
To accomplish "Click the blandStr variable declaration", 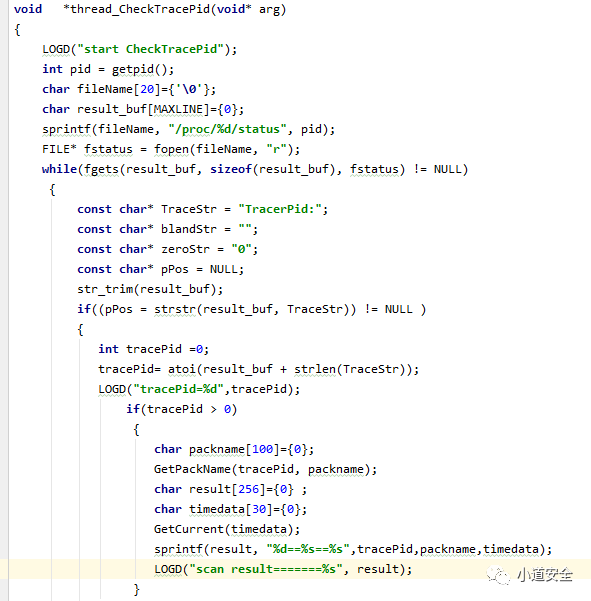I will click(x=167, y=229).
